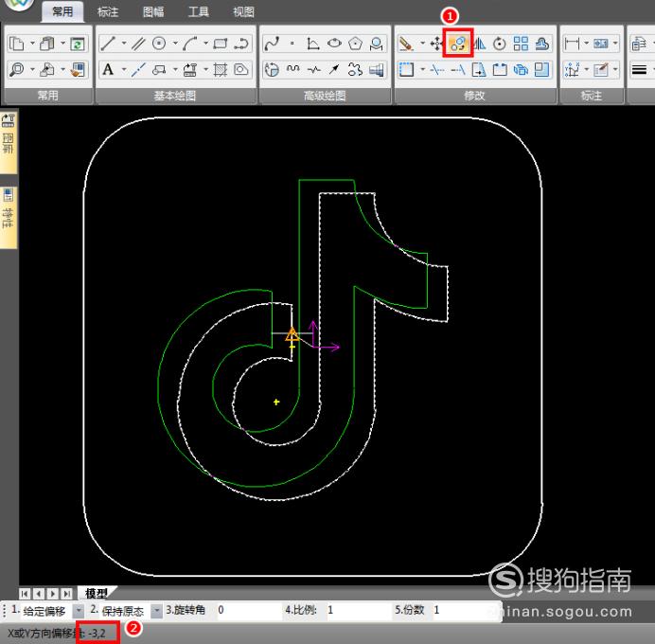Open the 特性 side panel
Image resolution: width=655 pixels, height=644 pixels.
pyautogui.click(x=9, y=217)
